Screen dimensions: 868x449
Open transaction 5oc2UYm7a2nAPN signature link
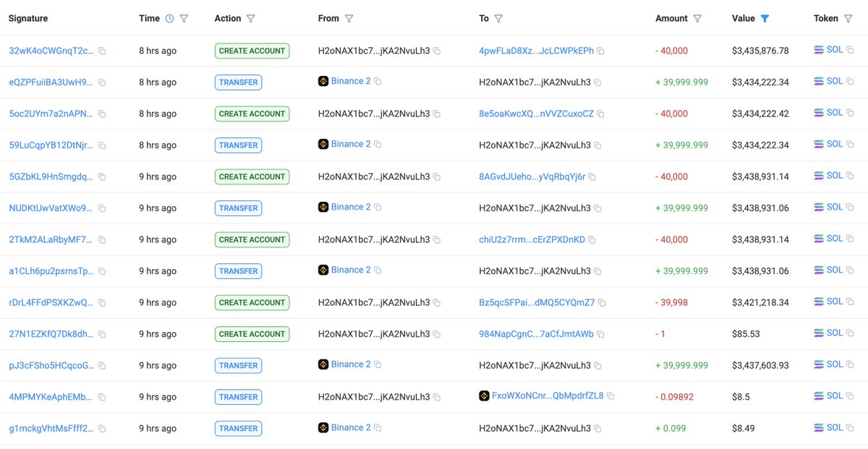tap(51, 114)
